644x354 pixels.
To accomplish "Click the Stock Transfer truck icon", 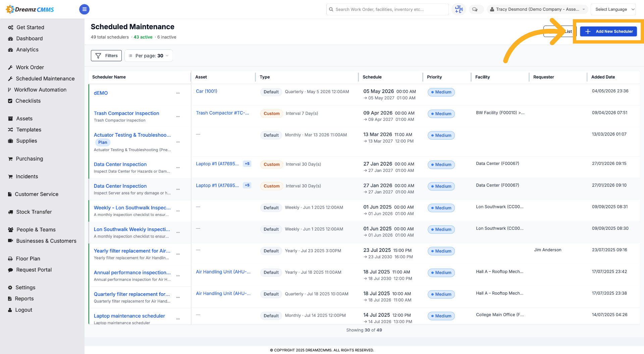I will (x=10, y=212).
